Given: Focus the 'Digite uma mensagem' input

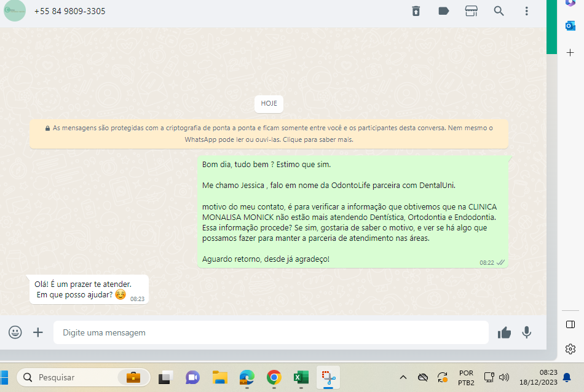Looking at the screenshot, I should (x=270, y=332).
